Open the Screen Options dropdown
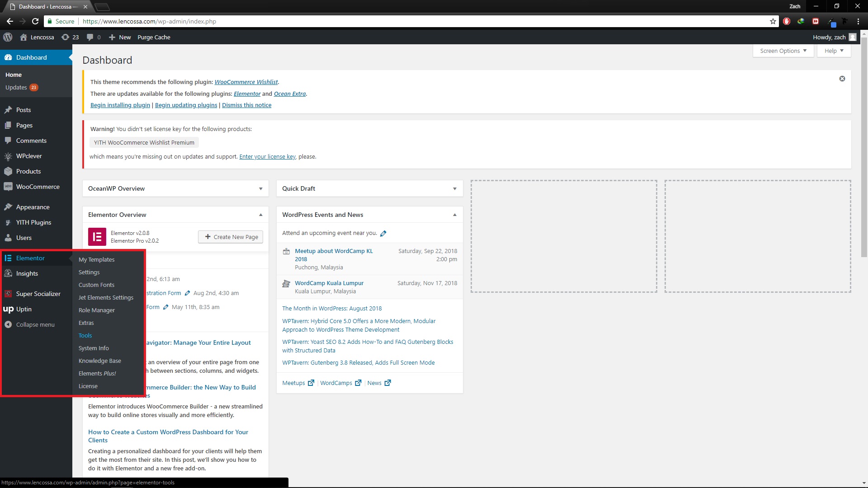This screenshot has height=488, width=868. coord(783,51)
